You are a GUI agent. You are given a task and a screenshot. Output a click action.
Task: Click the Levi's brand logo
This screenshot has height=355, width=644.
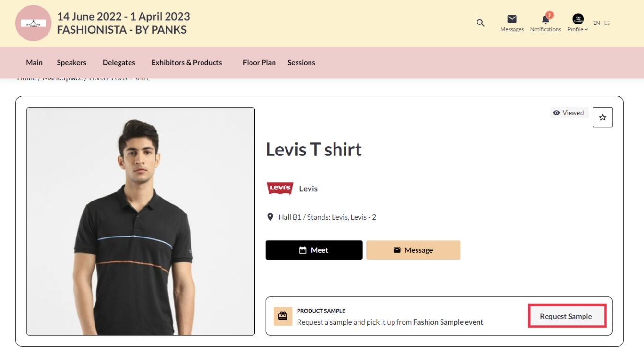click(280, 189)
